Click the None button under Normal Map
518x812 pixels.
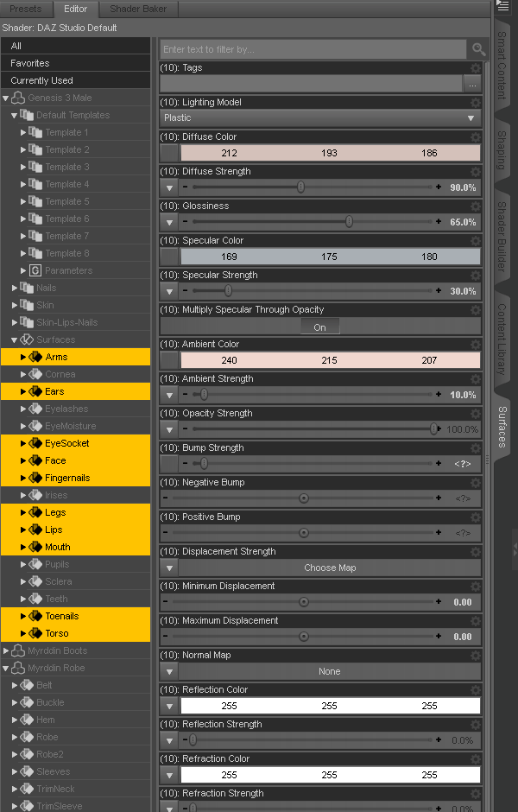point(330,672)
